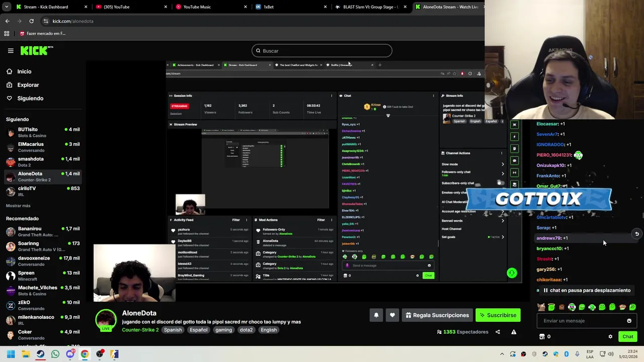Report the stream with warning triangle icon
This screenshot has height=362, width=644.
514,332
